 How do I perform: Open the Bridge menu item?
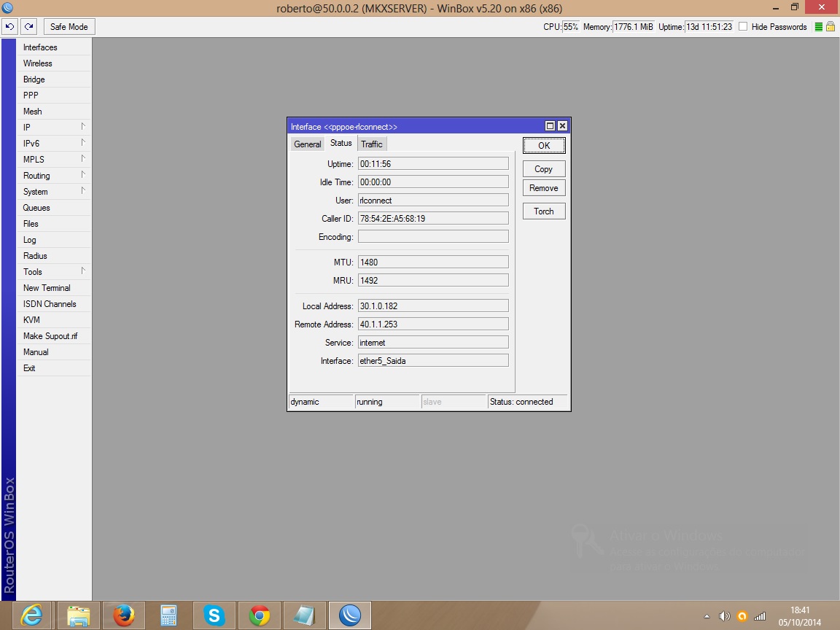[x=53, y=79]
